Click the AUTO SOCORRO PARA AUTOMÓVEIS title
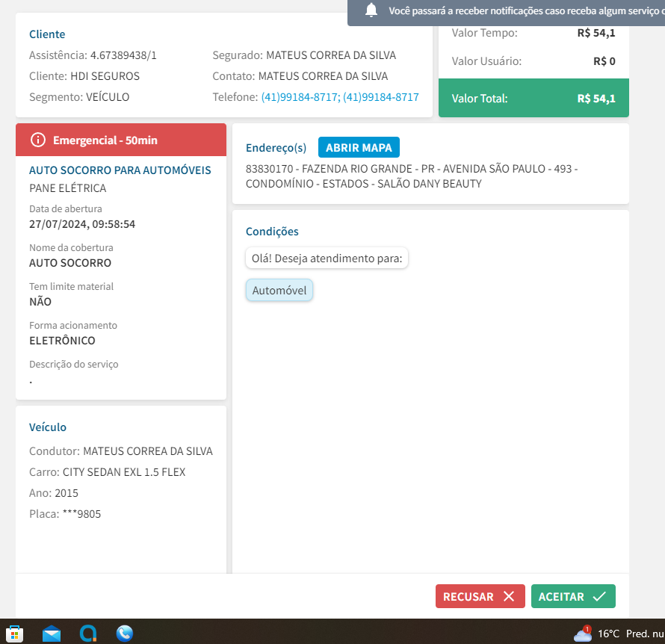The image size is (665, 644). click(120, 170)
